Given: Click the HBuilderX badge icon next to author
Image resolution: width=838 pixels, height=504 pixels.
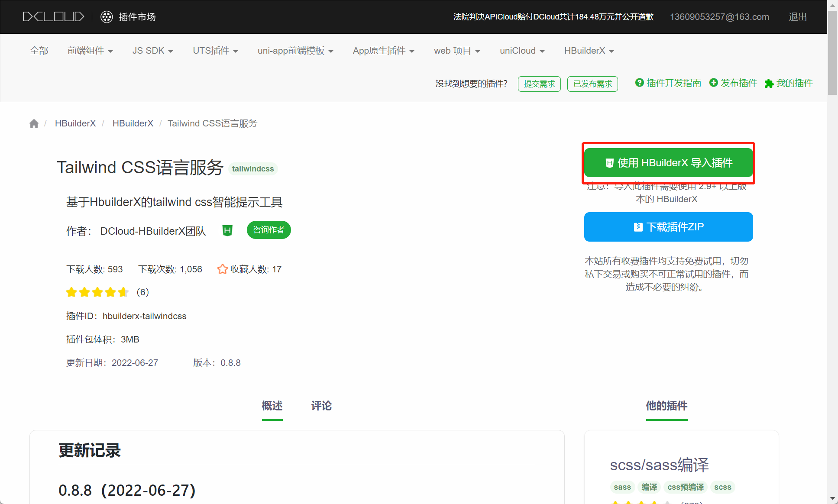Looking at the screenshot, I should click(x=227, y=230).
